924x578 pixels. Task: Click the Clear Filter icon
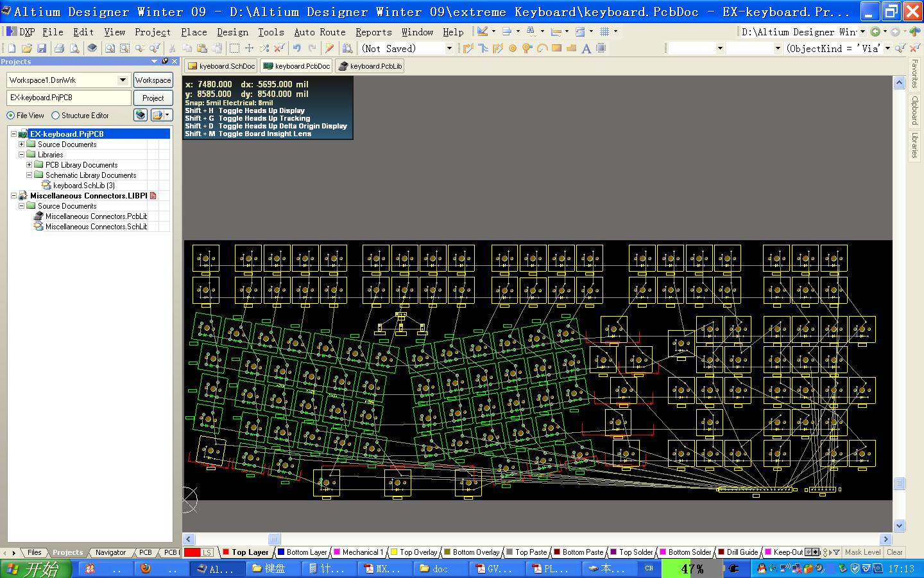pyautogui.click(x=915, y=48)
